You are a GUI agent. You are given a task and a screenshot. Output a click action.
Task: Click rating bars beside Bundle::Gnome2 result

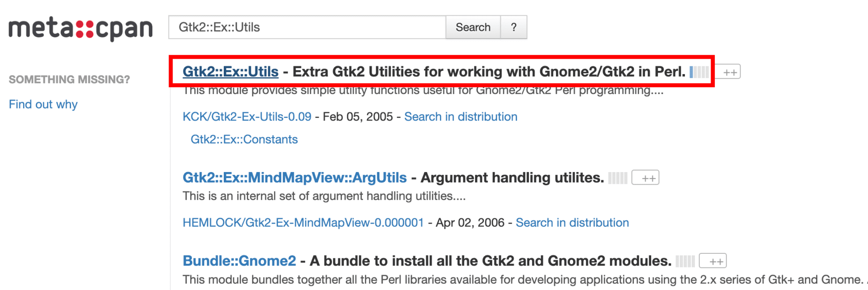(x=685, y=261)
